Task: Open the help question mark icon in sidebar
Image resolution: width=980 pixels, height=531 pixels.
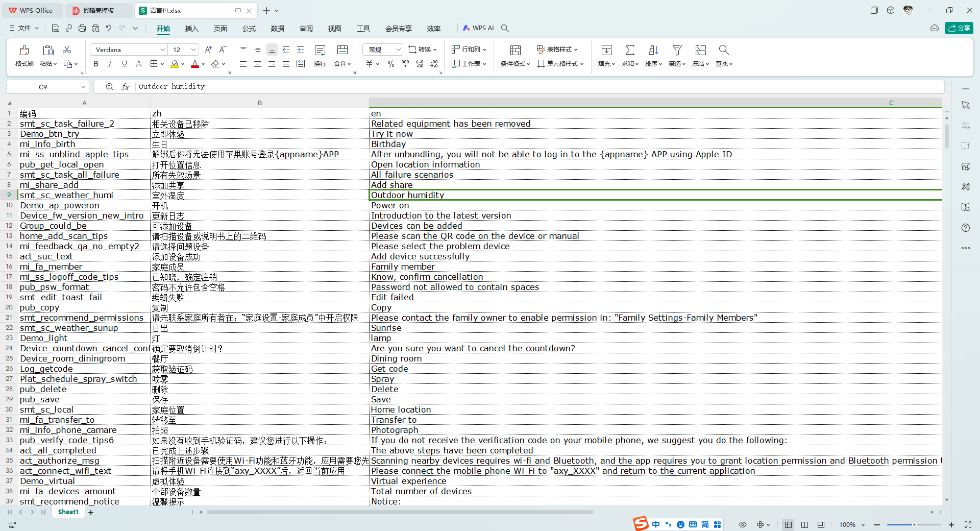Action: (x=966, y=228)
